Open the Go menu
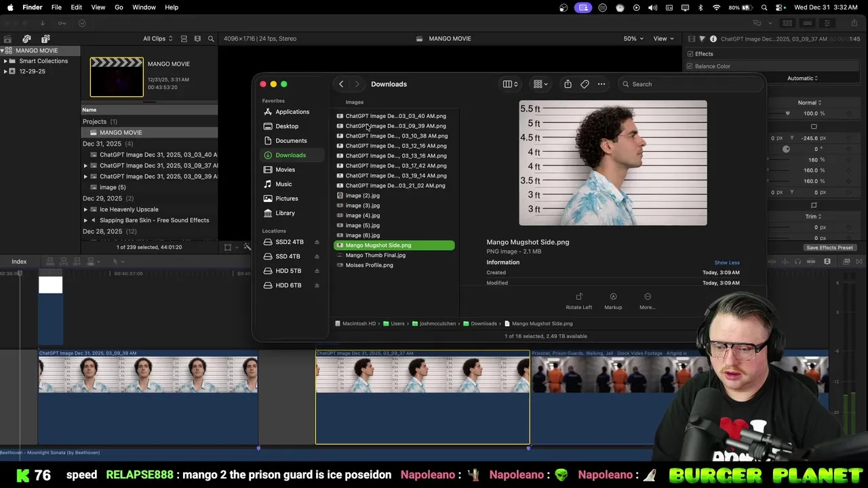 (119, 7)
